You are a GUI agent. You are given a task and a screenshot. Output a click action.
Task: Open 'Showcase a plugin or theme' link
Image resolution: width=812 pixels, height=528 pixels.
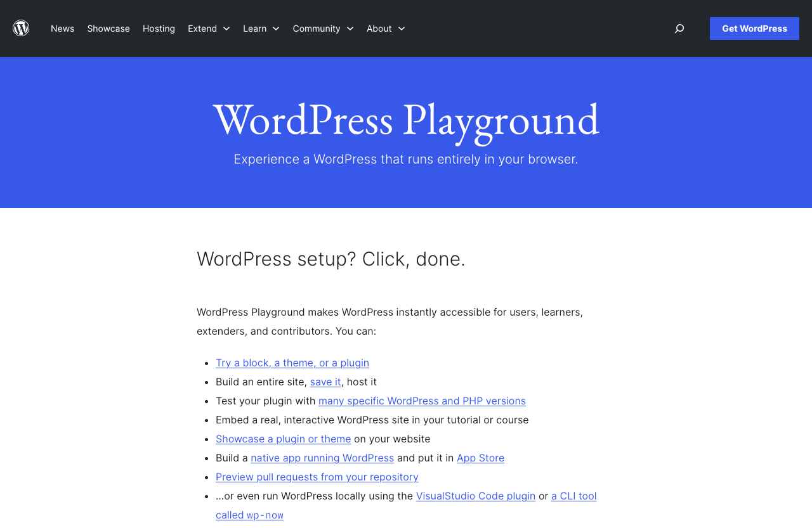283,439
